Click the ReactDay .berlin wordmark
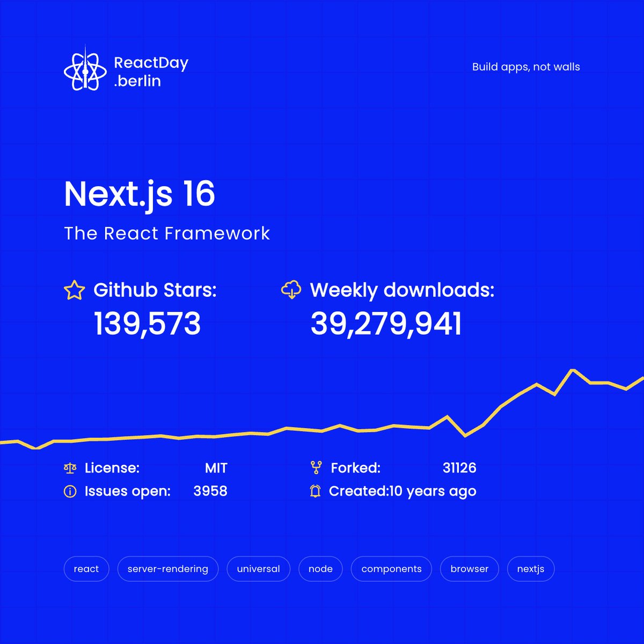 pyautogui.click(x=151, y=72)
